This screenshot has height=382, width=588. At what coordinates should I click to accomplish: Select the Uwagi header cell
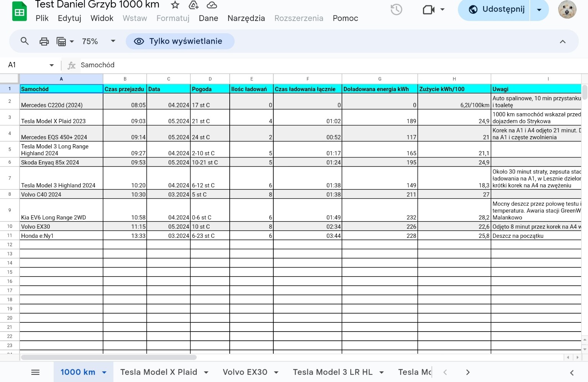[x=536, y=89]
